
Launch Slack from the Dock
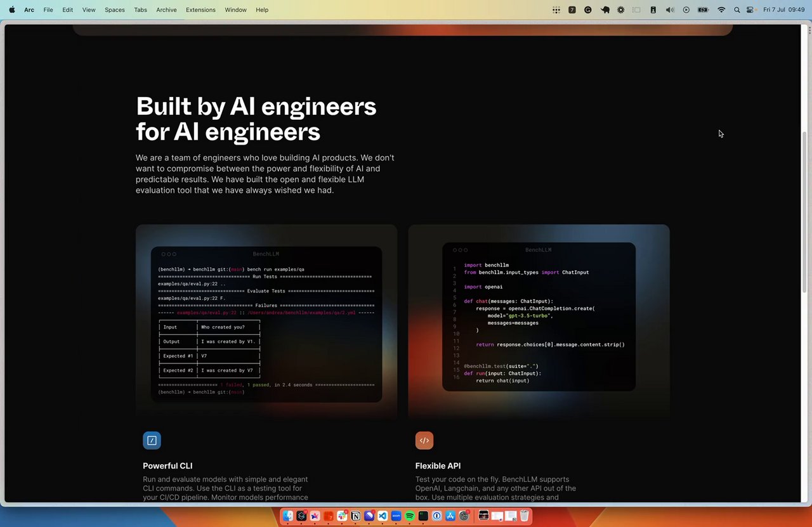pos(342,516)
